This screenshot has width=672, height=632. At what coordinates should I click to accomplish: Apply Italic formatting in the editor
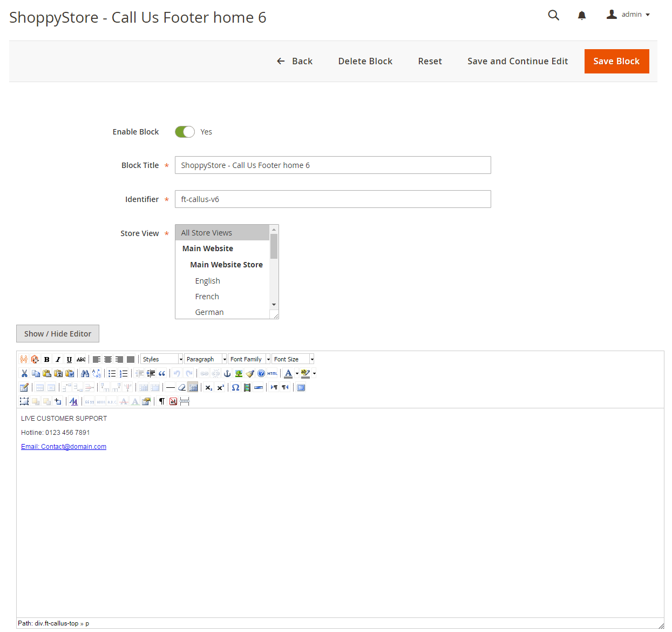click(58, 359)
